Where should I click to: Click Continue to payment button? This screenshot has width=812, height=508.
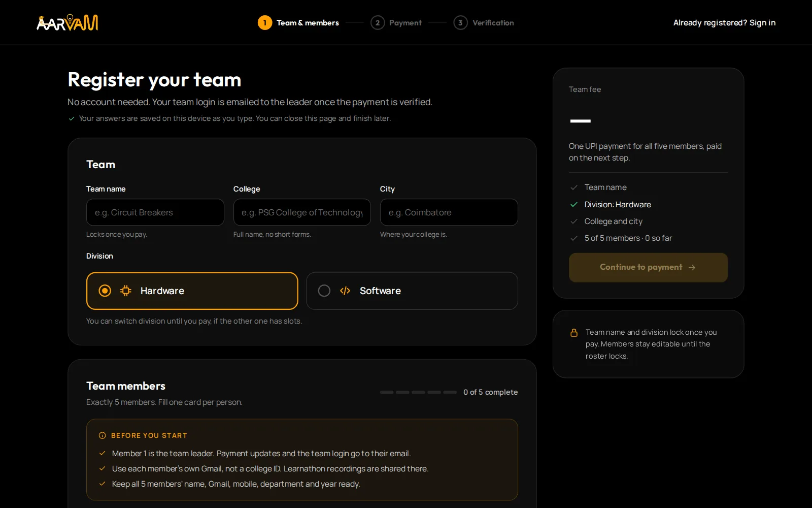click(648, 267)
